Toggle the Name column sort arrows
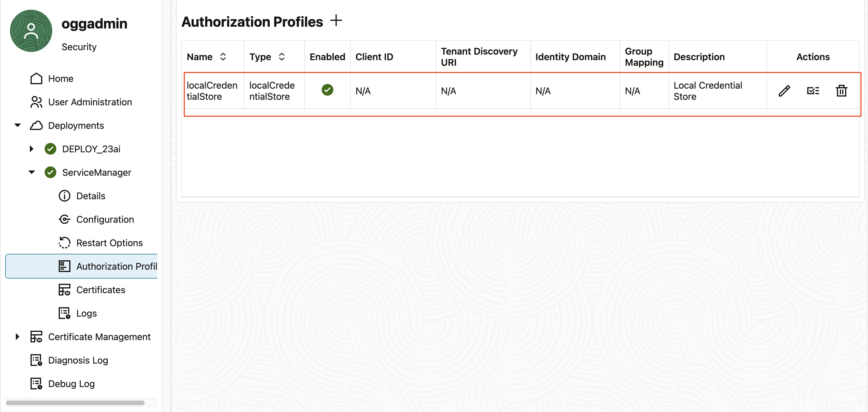 (223, 57)
